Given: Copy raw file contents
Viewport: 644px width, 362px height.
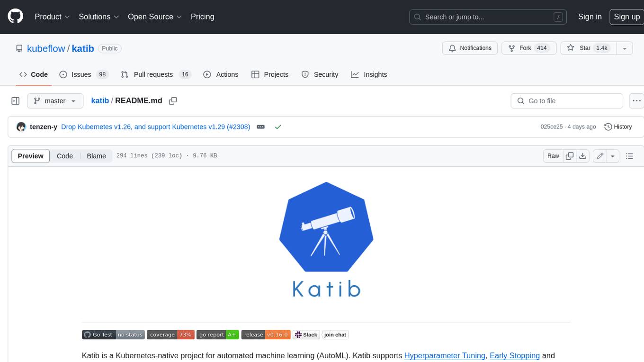Looking at the screenshot, I should (570, 156).
